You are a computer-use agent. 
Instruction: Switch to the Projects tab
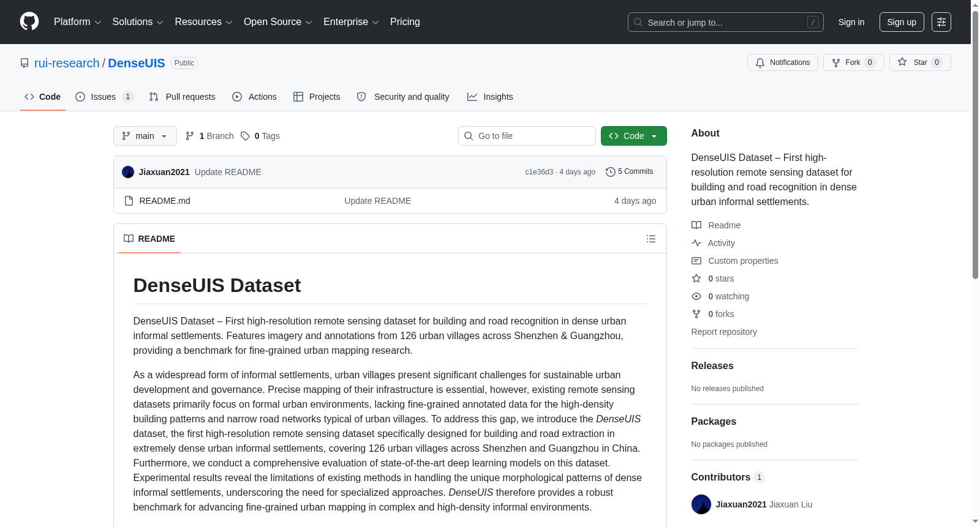(317, 97)
